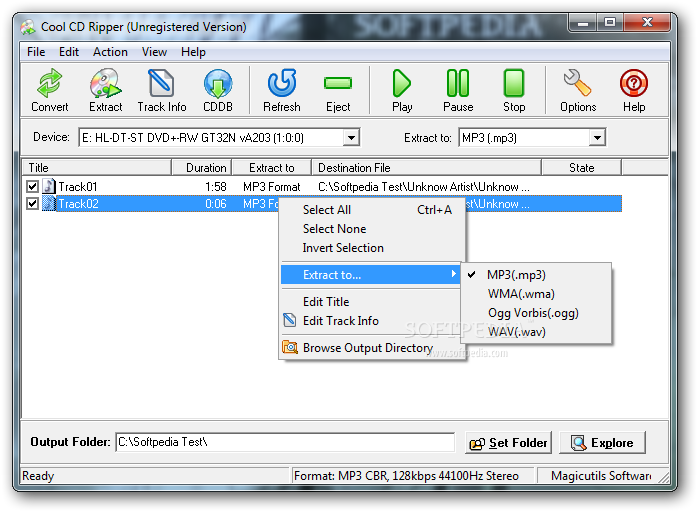Select Ogg Vorbis(.ogg) format
The height and width of the screenshot is (512, 698).
[x=536, y=313]
